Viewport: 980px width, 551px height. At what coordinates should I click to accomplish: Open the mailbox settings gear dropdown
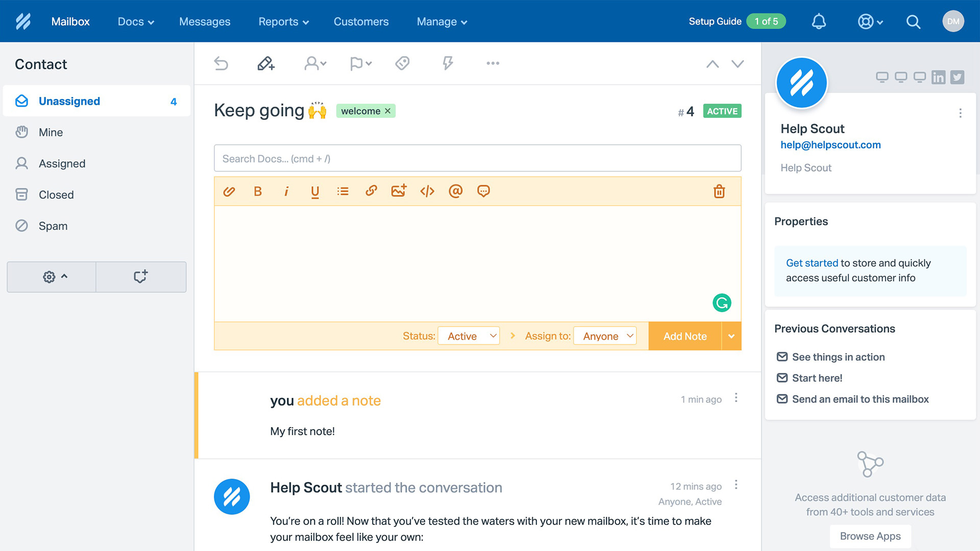click(x=52, y=277)
